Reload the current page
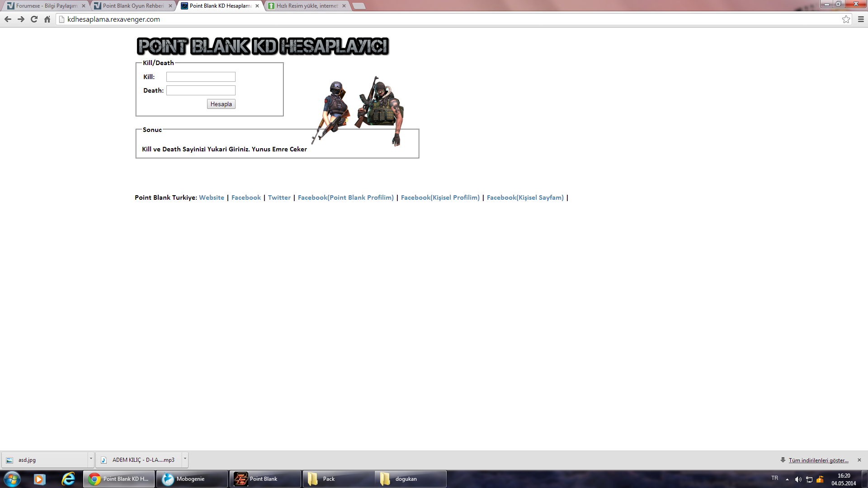Image resolution: width=868 pixels, height=488 pixels. 34,19
